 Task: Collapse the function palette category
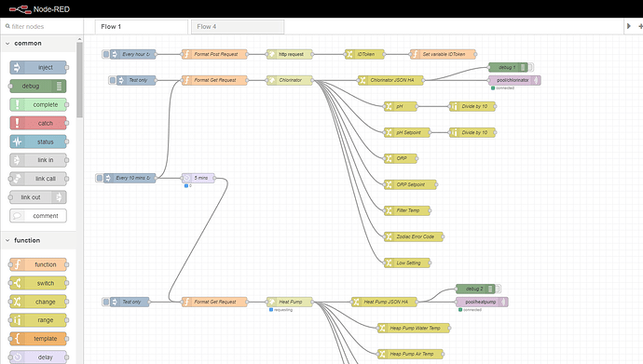pyautogui.click(x=7, y=240)
